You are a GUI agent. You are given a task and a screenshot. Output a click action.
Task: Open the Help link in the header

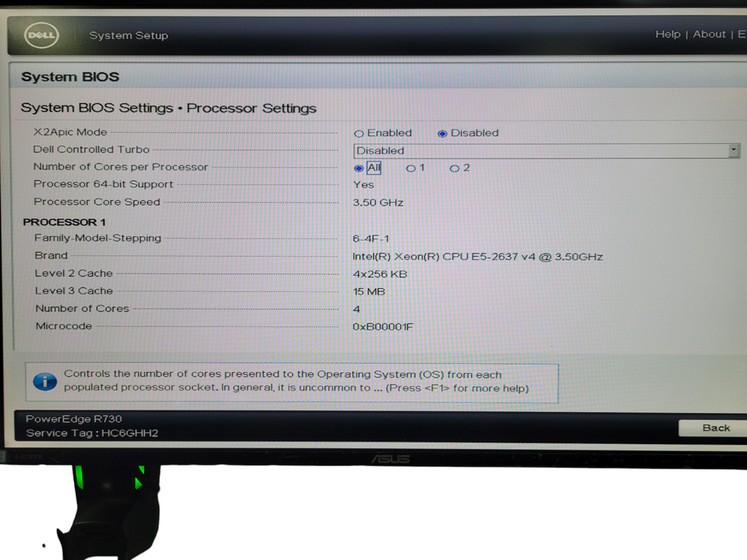pyautogui.click(x=668, y=34)
